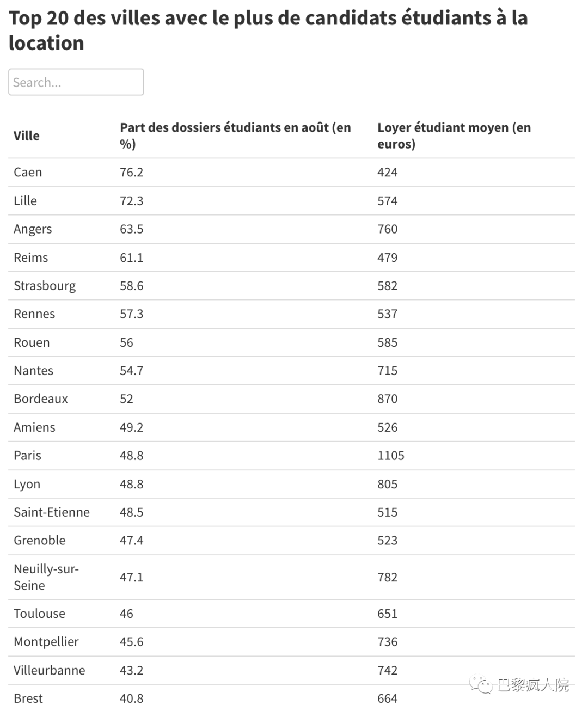The image size is (588, 711).
Task: Select the Caen city row
Action: (x=28, y=173)
